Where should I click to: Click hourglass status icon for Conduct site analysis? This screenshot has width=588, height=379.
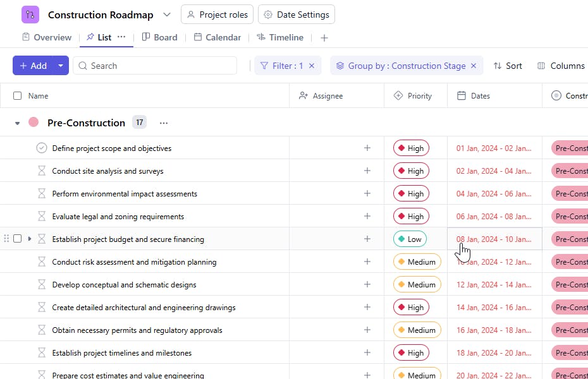tap(42, 171)
